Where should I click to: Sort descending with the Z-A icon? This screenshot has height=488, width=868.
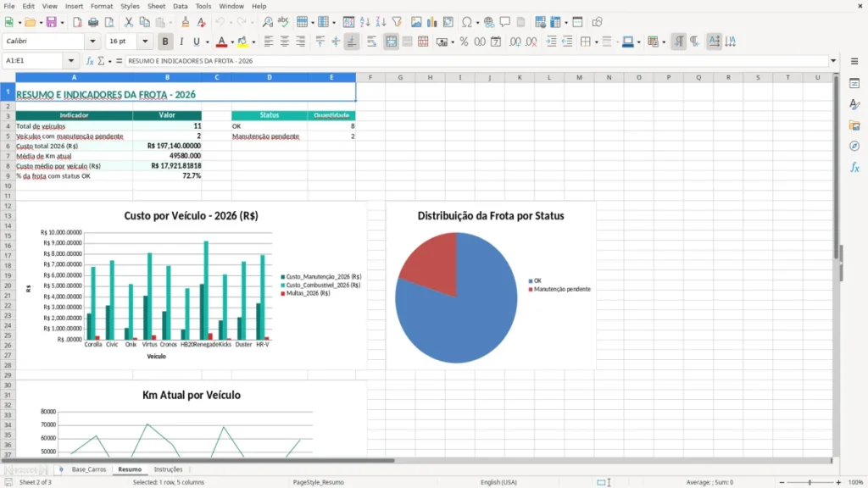[x=381, y=22]
